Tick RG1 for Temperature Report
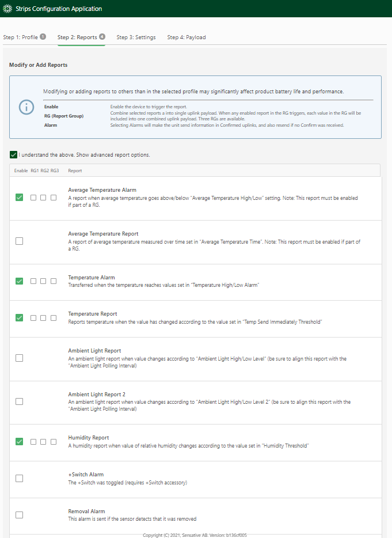 (33, 318)
